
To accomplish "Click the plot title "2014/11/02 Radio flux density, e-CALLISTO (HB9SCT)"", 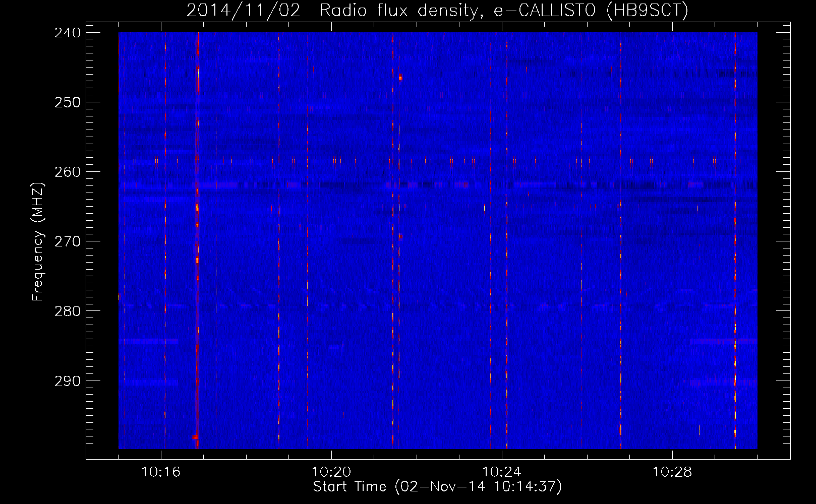I will pyautogui.click(x=437, y=11).
